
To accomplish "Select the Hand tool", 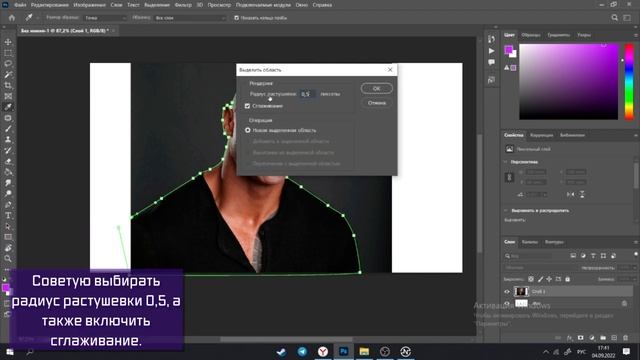I will [x=8, y=248].
